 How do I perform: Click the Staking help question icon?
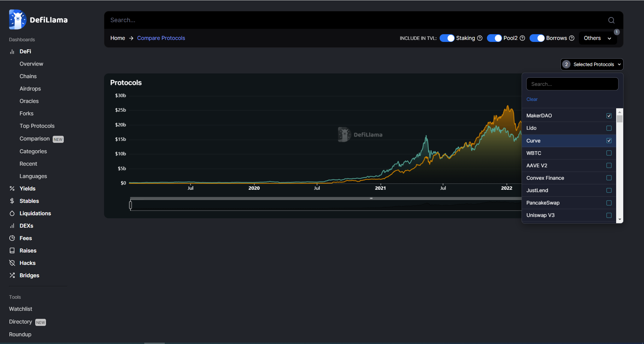[x=480, y=38]
